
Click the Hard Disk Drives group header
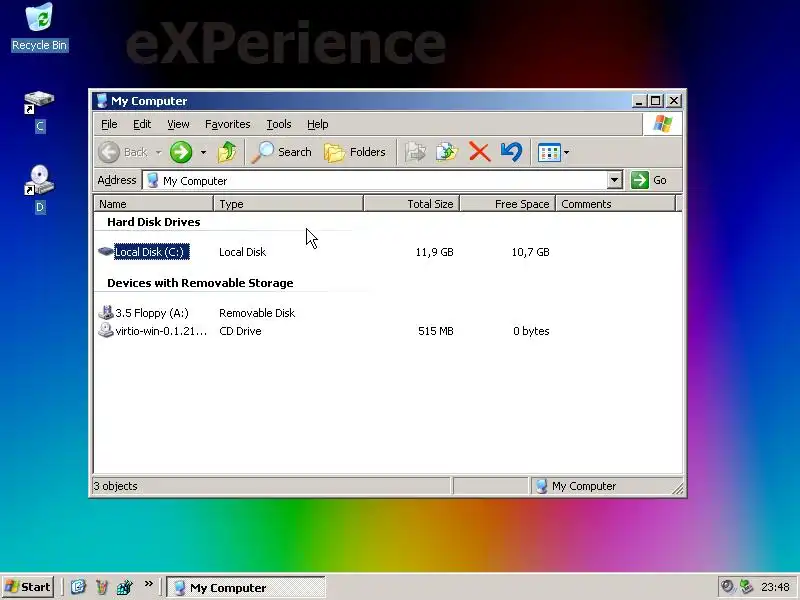pos(154,222)
